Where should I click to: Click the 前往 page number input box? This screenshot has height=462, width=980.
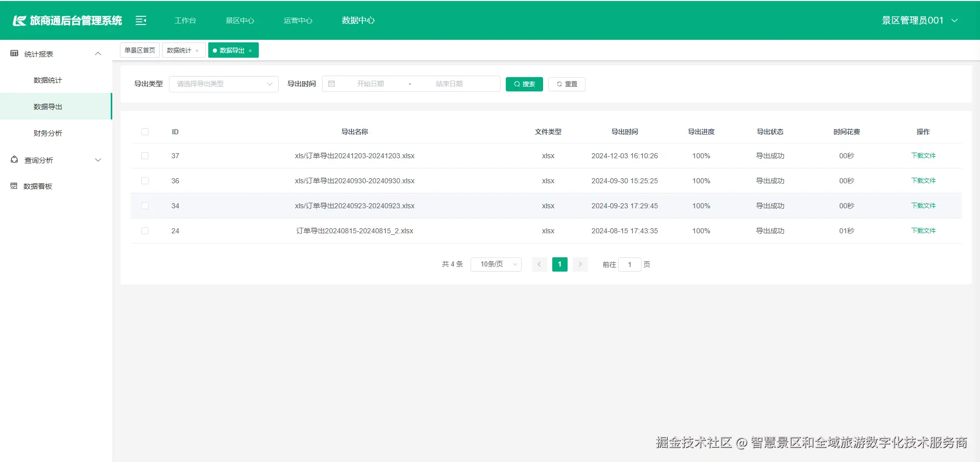tap(629, 264)
